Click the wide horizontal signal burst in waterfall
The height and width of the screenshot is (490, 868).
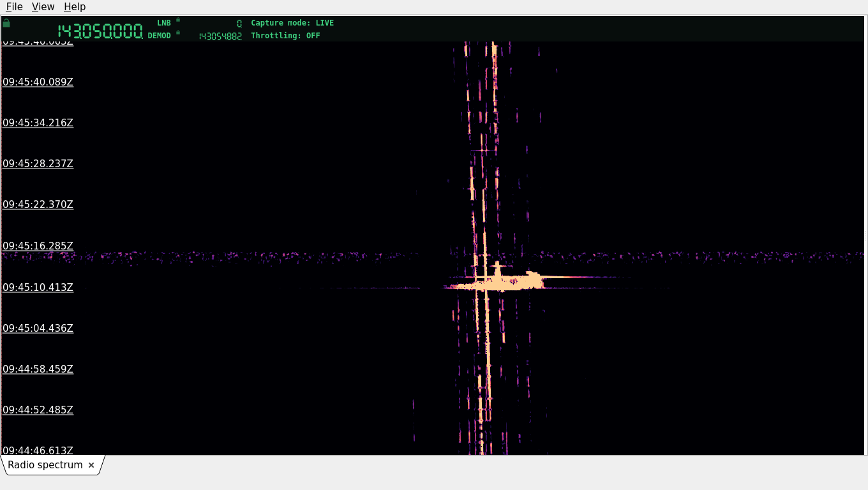click(x=498, y=282)
